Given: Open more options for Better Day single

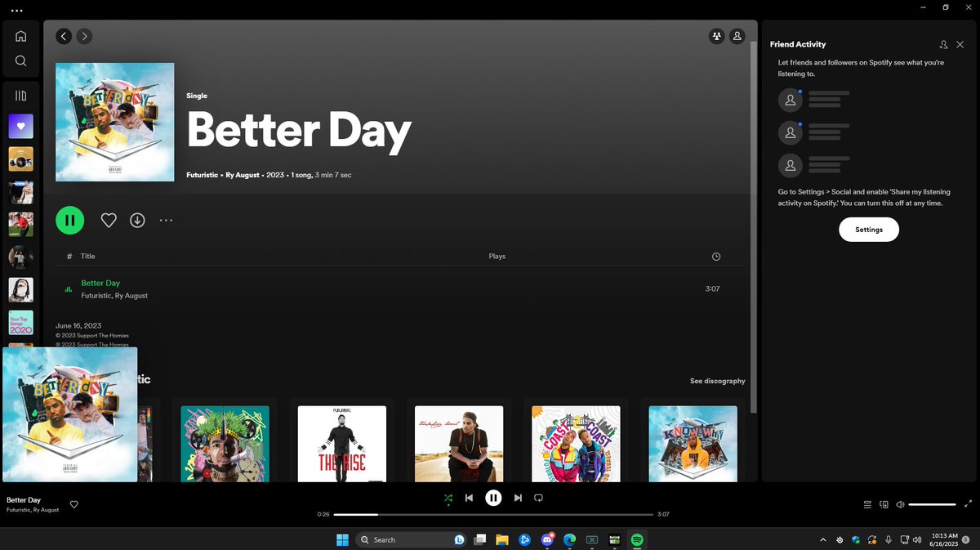Looking at the screenshot, I should tap(166, 220).
